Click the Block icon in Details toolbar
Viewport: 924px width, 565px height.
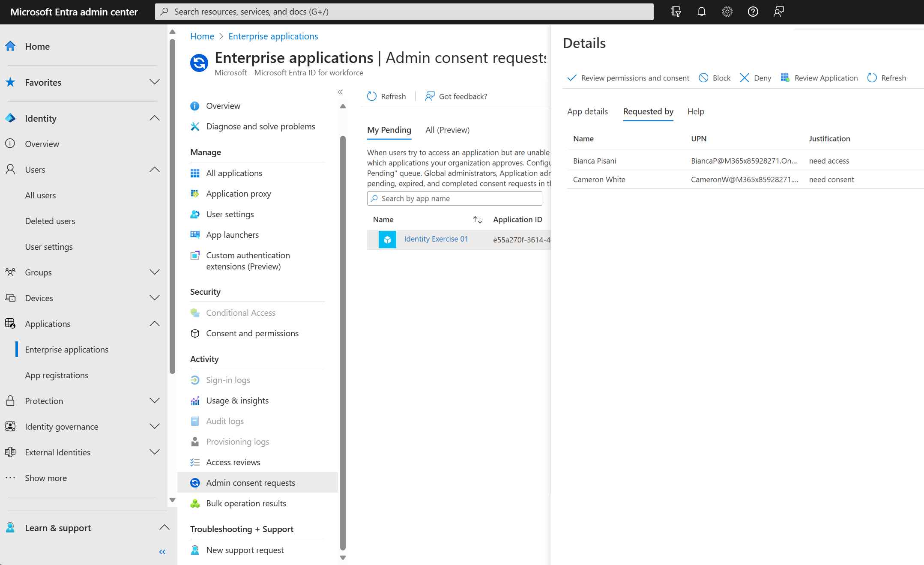point(703,78)
